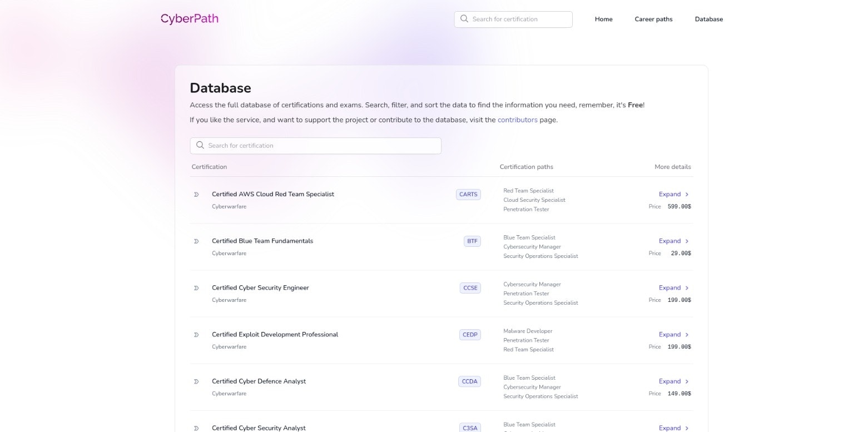Focus the database Search for certification field
This screenshot has width=868, height=432.
click(x=315, y=146)
